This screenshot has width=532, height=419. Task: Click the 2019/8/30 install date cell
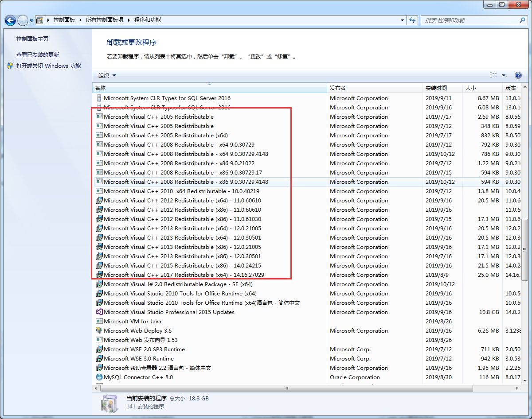point(438,377)
